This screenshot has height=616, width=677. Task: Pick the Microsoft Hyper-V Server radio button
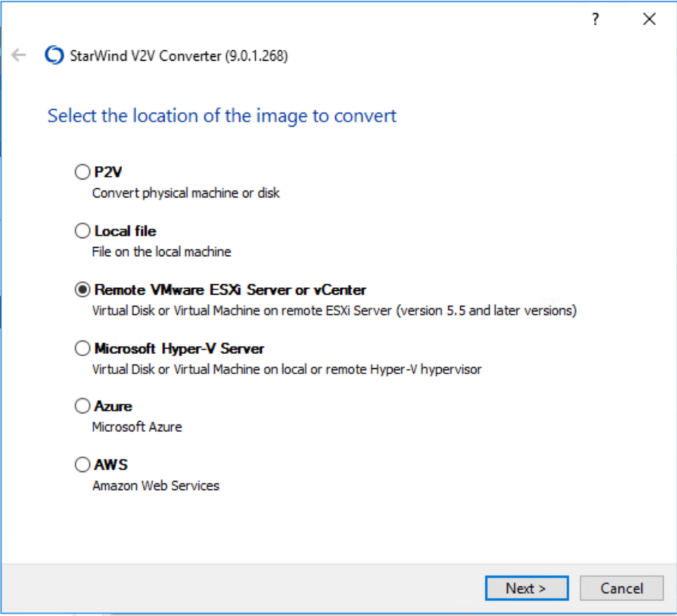pyautogui.click(x=82, y=348)
